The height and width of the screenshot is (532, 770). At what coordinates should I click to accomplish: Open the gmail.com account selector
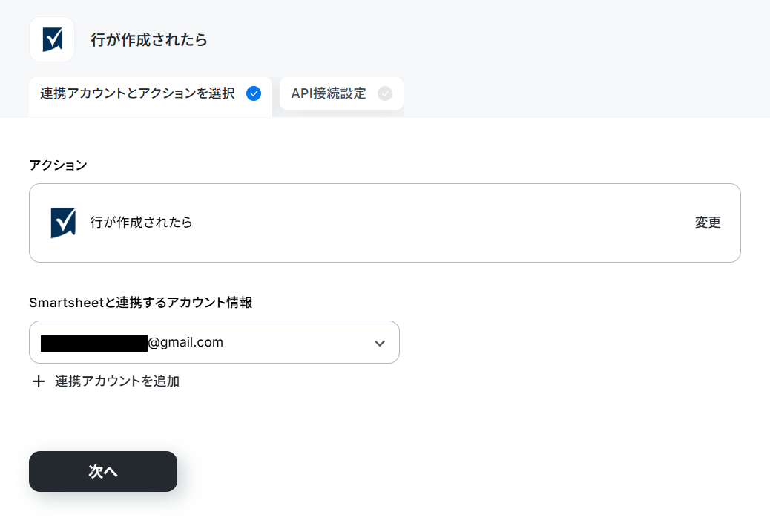(214, 342)
